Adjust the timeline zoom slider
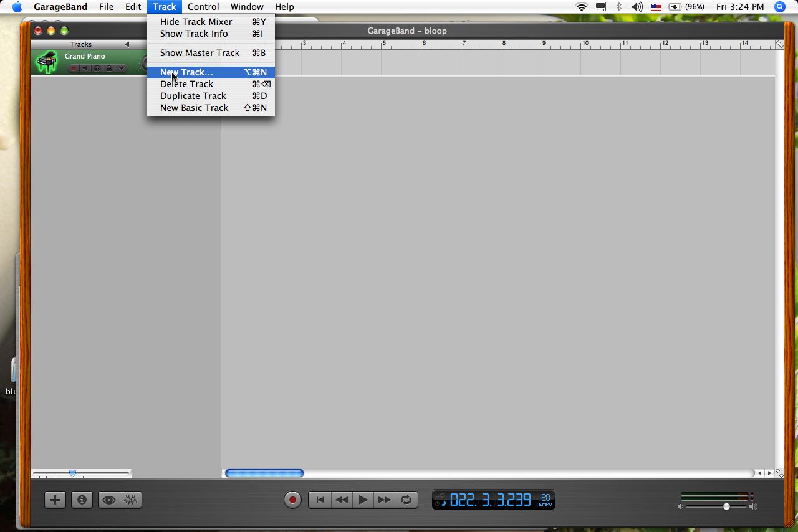Viewport: 798px width, 532px height. pos(72,473)
